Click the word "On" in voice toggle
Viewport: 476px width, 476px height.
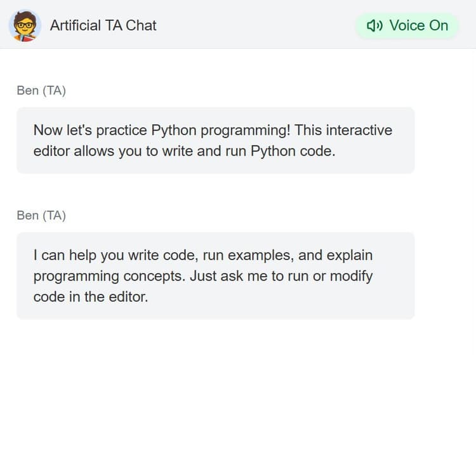(439, 25)
